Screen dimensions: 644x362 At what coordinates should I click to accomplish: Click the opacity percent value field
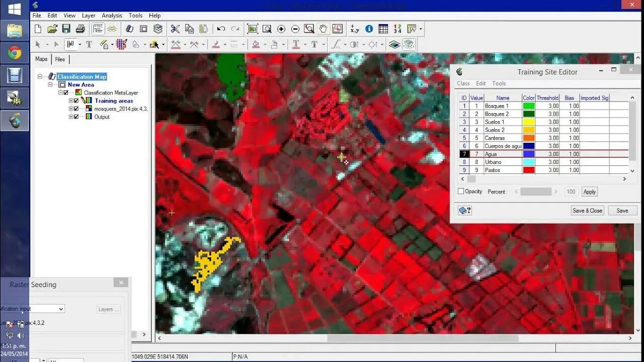(x=571, y=192)
